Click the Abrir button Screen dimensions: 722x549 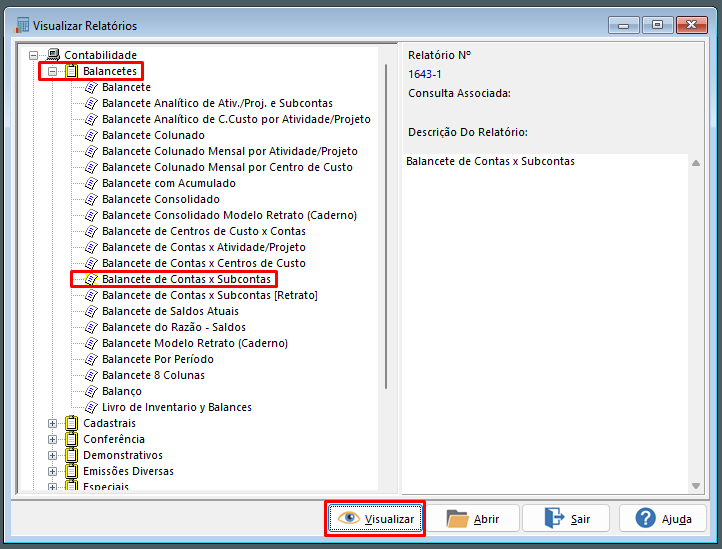pyautogui.click(x=473, y=519)
